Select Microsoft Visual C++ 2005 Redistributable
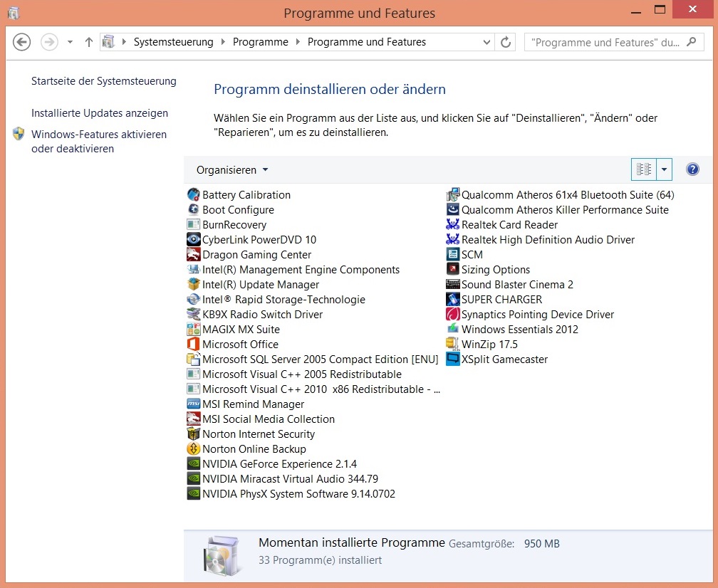 click(294, 374)
